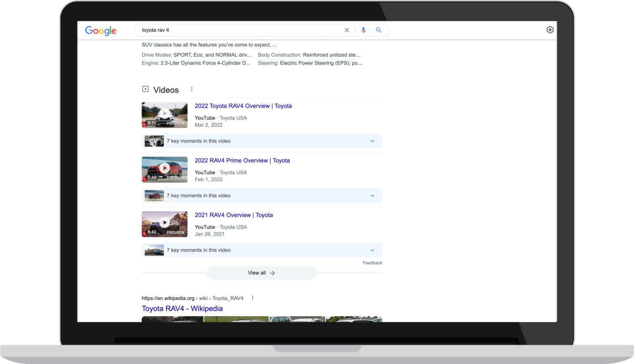Play the 2022 RAV4 Prime Overview video thumbnail
Viewport: 634px width, 364px height.
164,169
